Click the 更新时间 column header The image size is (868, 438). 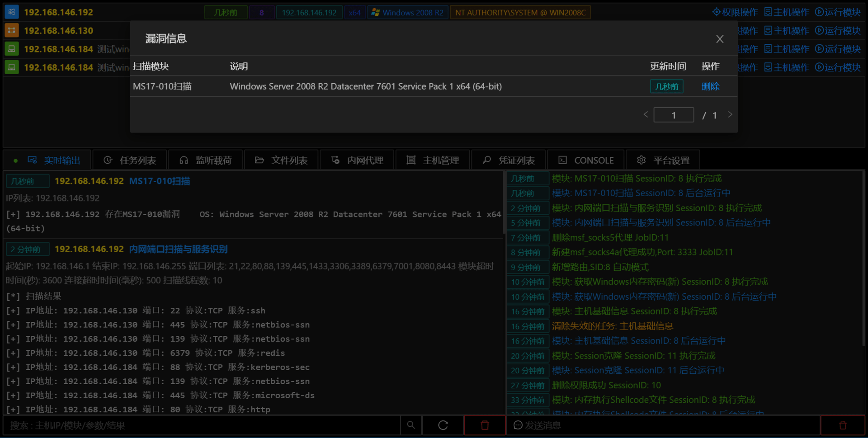point(668,66)
